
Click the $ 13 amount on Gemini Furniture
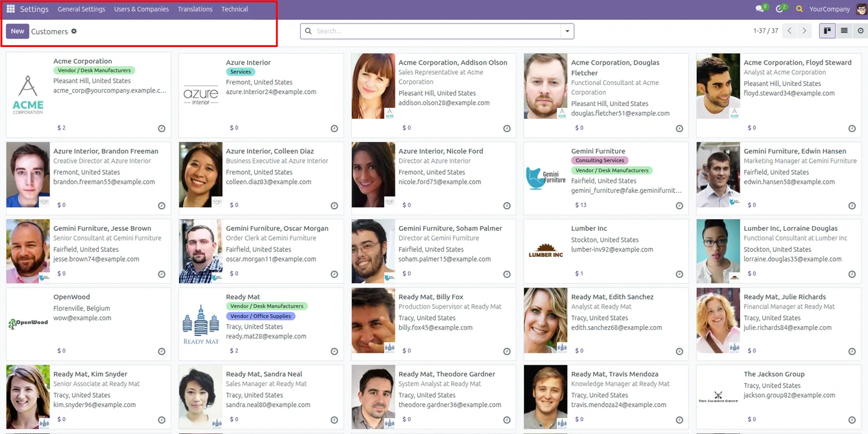[x=580, y=205]
